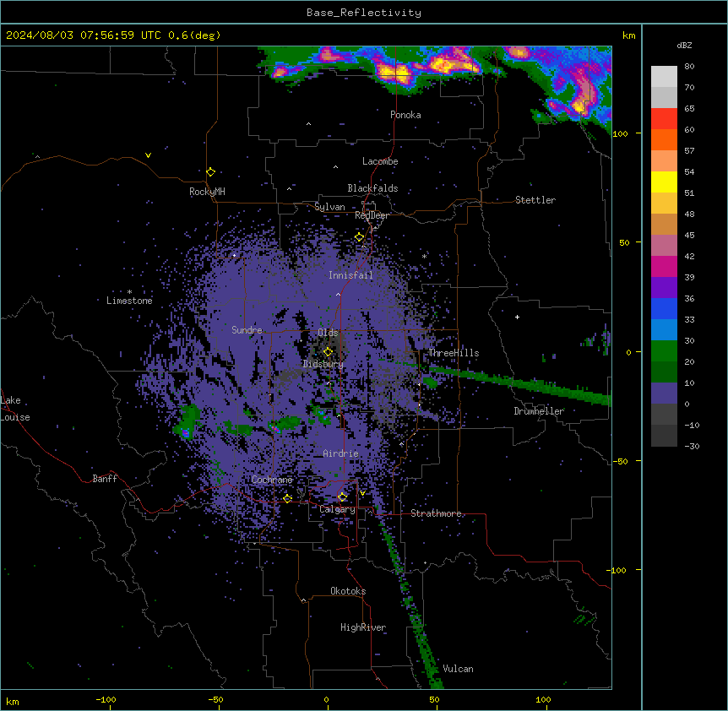Image resolution: width=728 pixels, height=711 pixels.
Task: Select the Ponoka city label
Action: coord(405,115)
